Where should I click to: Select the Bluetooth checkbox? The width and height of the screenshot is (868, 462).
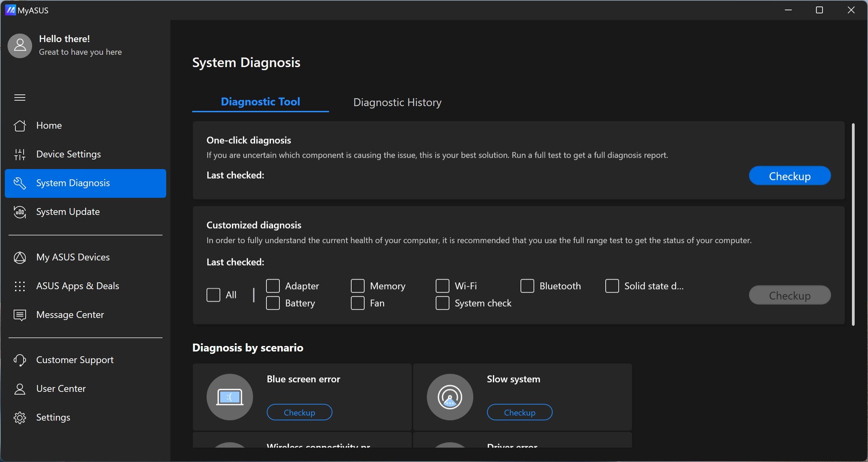pyautogui.click(x=527, y=286)
